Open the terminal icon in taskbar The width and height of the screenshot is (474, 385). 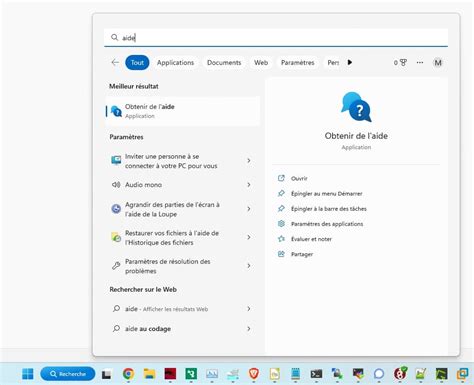[x=316, y=374]
